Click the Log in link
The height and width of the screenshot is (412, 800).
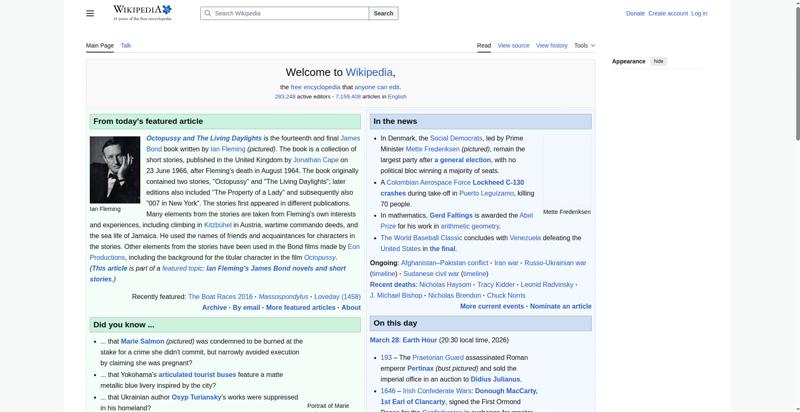coord(699,13)
